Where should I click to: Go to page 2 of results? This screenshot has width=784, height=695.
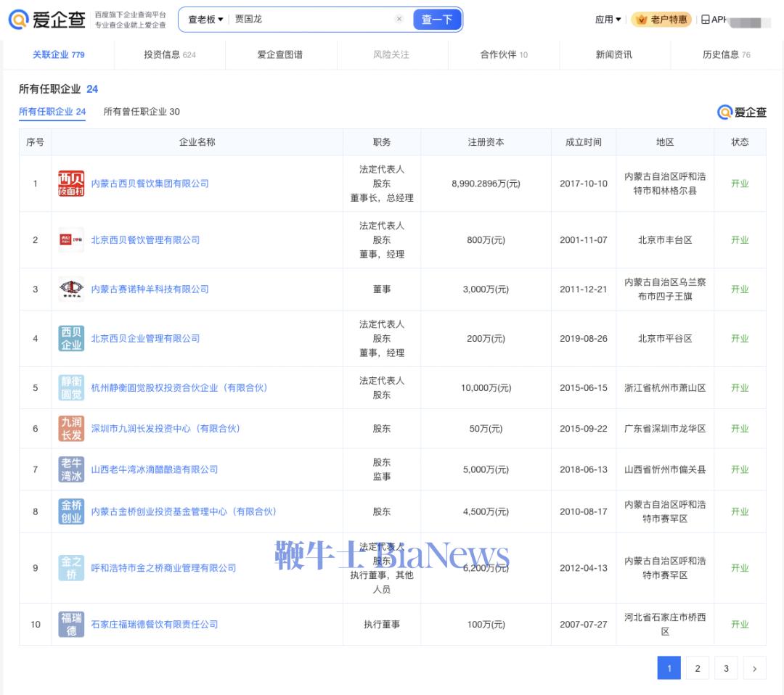697,668
